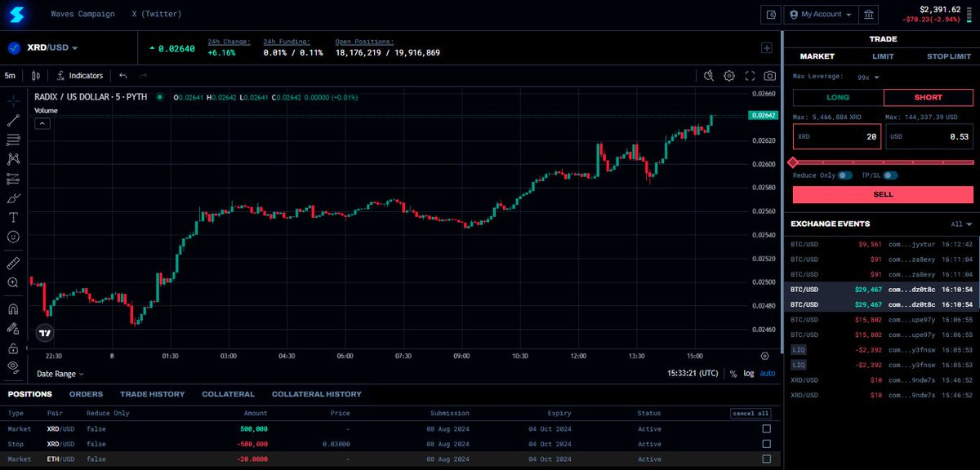This screenshot has height=470, width=980.
Task: Enter fullscreen chart mode
Action: (x=750, y=75)
